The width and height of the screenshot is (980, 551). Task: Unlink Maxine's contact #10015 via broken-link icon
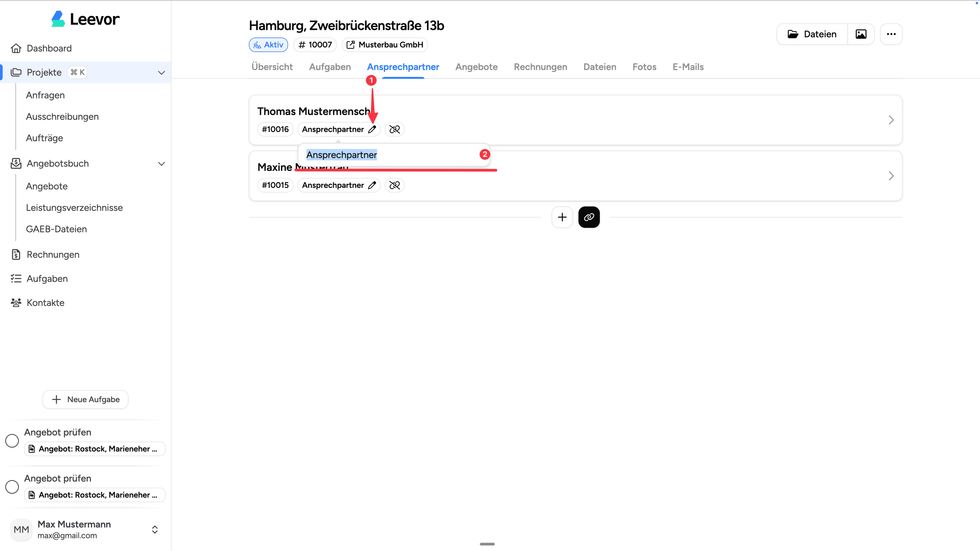pyautogui.click(x=395, y=185)
